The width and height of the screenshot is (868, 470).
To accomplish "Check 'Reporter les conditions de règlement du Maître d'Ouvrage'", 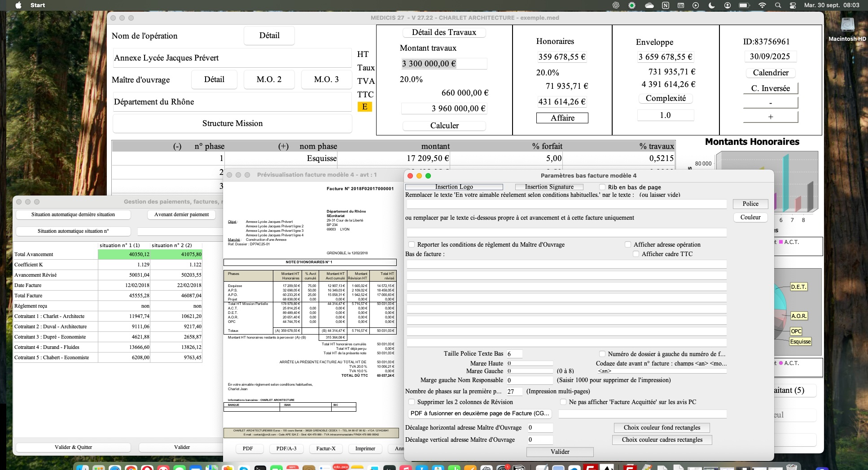I will click(412, 244).
